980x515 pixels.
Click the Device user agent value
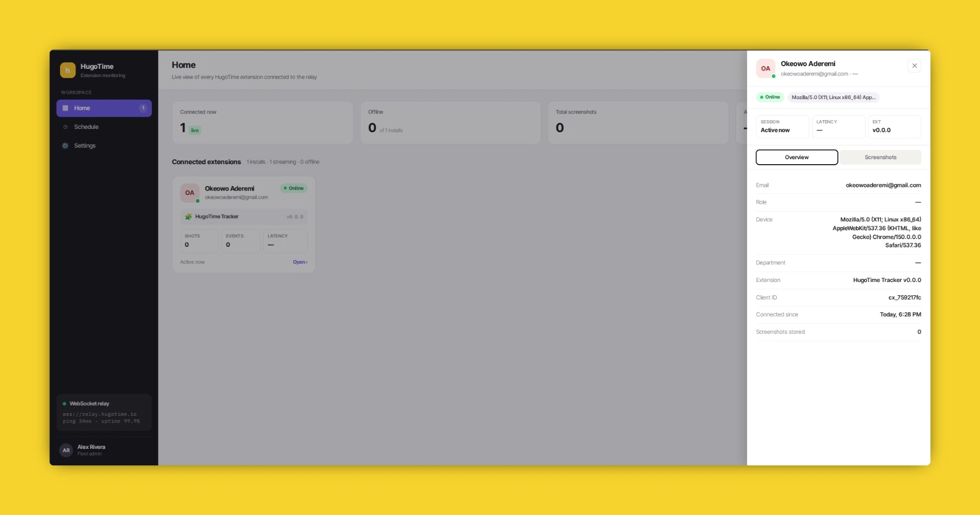point(876,232)
